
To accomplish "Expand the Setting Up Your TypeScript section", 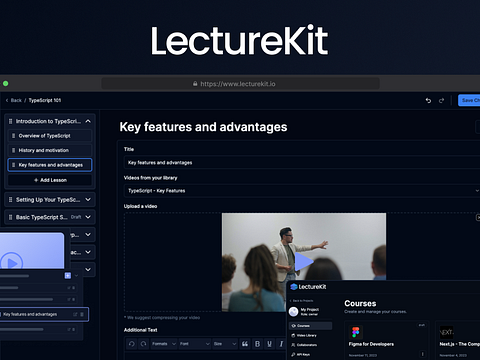I will (88, 199).
